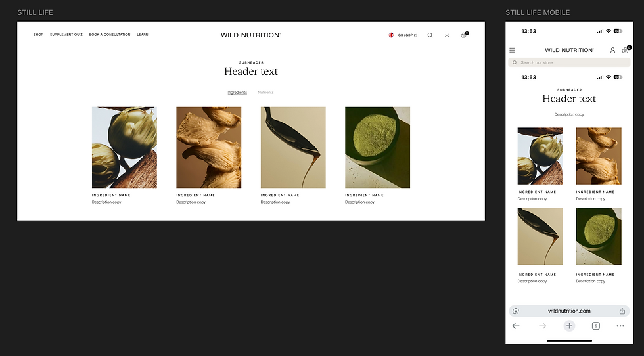The width and height of the screenshot is (644, 356).
Task: Tap the dripping spoon image in mobile frame
Action: 540,236
